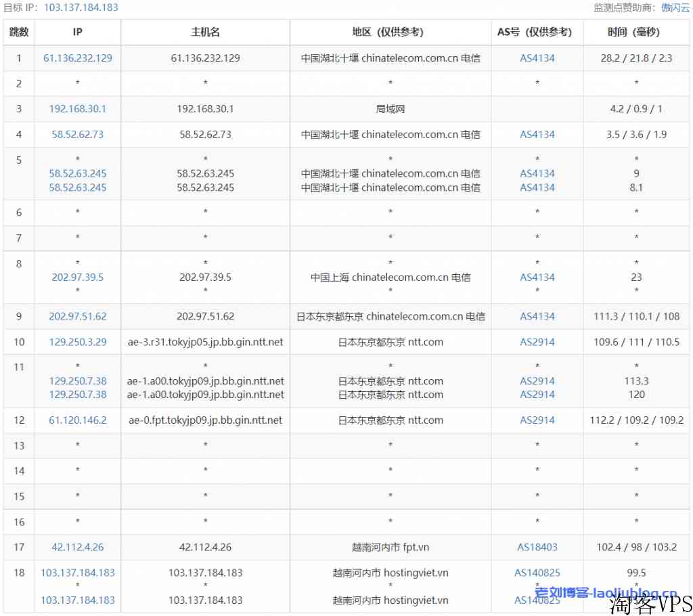693x616 pixels.
Task: Open AS2914 link in hop 10 row
Action: point(537,342)
